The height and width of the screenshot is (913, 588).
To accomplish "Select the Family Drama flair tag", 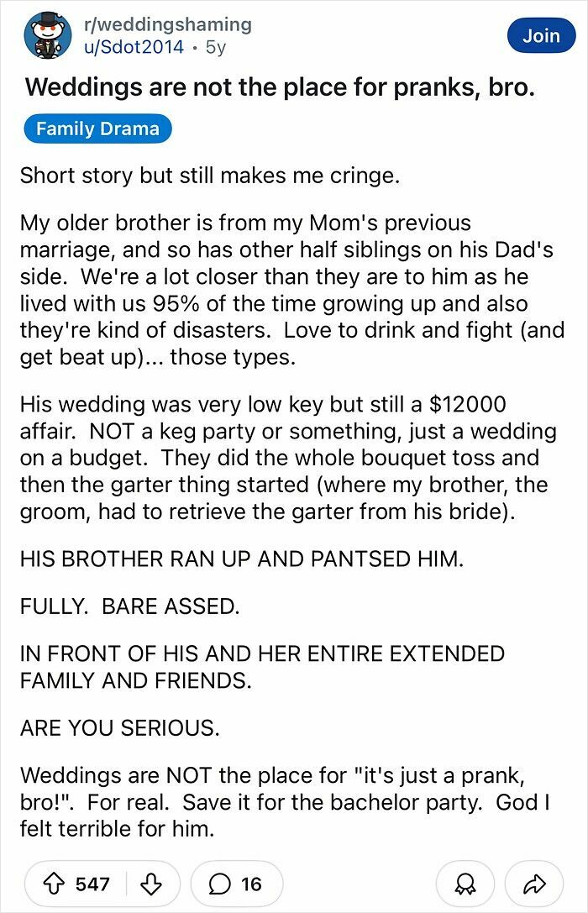I will 98,129.
